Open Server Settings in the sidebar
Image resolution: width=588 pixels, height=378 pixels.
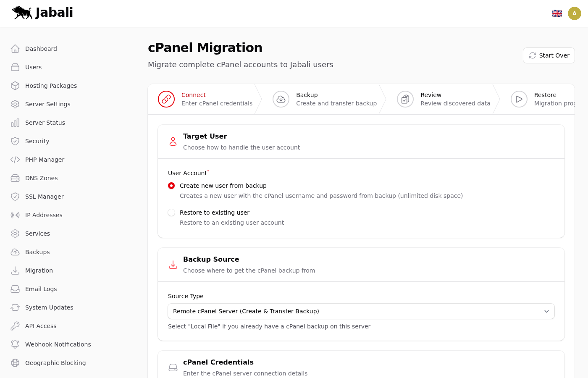[x=47, y=104]
